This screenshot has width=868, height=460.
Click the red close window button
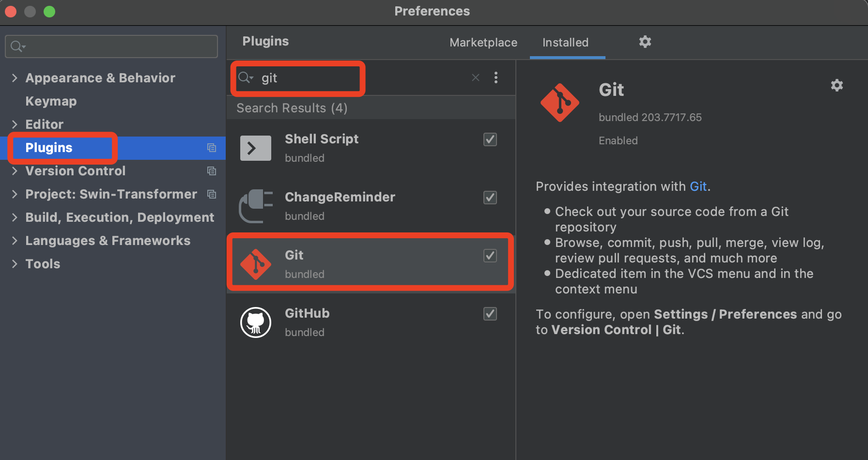coord(11,11)
